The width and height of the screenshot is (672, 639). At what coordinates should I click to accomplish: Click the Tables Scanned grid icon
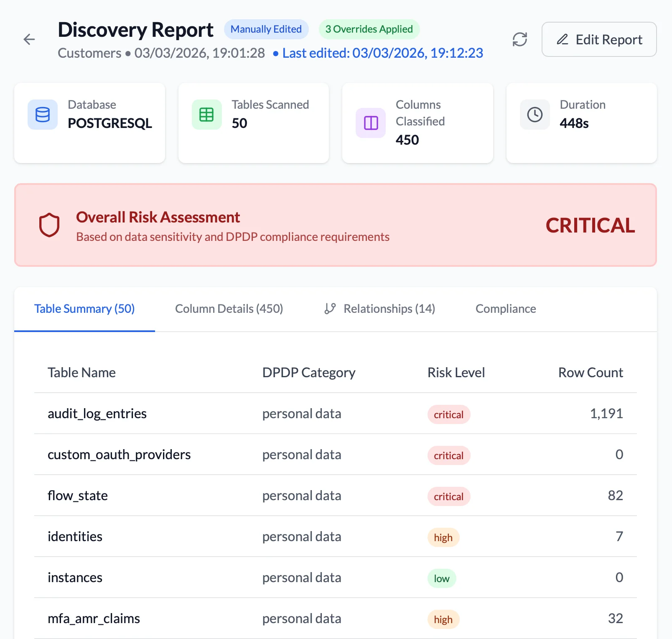(206, 114)
